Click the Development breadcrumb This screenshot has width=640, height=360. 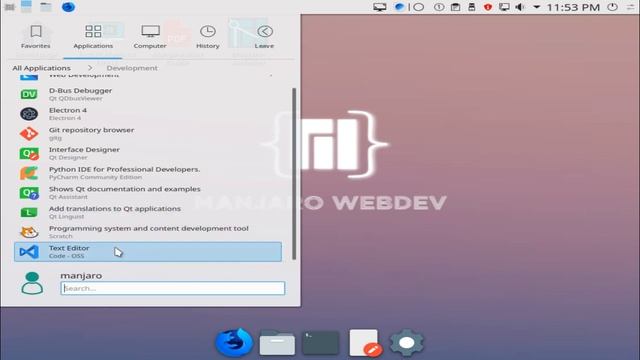(132, 68)
